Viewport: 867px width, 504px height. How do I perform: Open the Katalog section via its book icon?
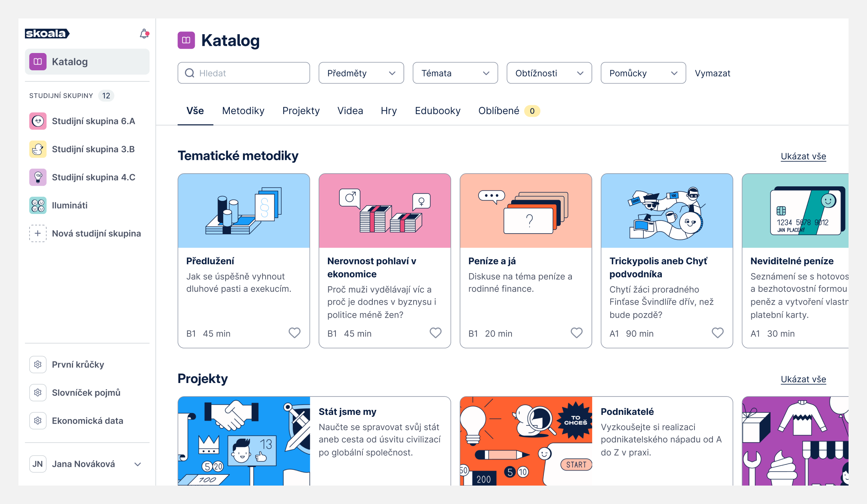click(38, 61)
